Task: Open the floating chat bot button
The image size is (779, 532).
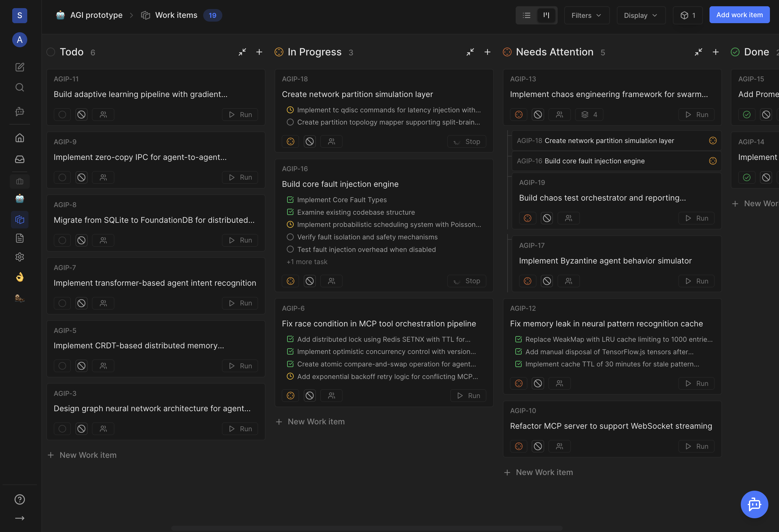Action: (x=754, y=504)
